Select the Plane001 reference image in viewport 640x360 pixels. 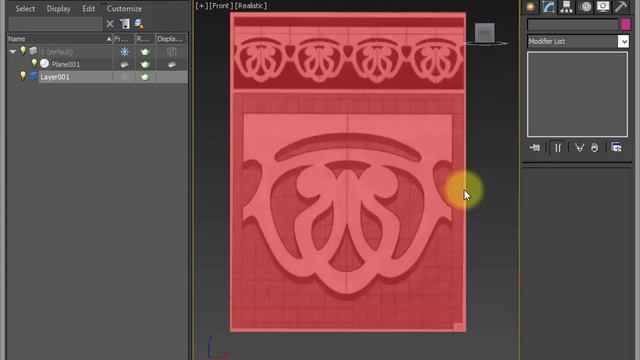click(x=348, y=171)
